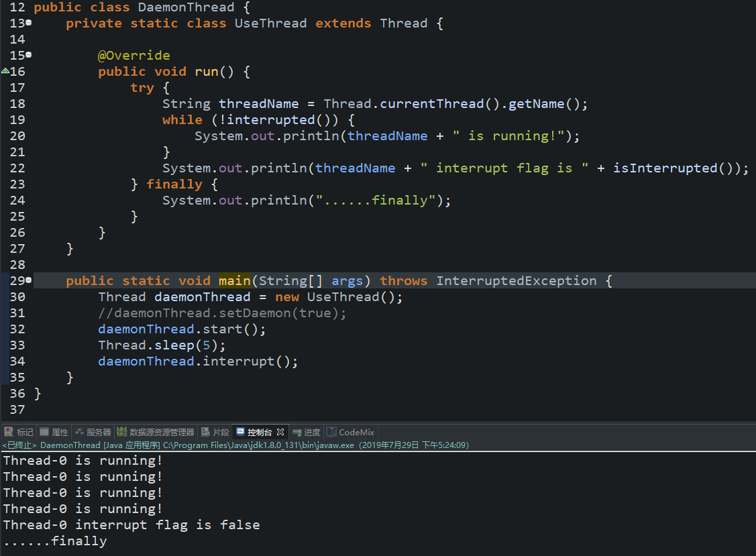The width and height of the screenshot is (756, 556).
Task: Click line number 34 in the gutter
Action: coord(17,362)
